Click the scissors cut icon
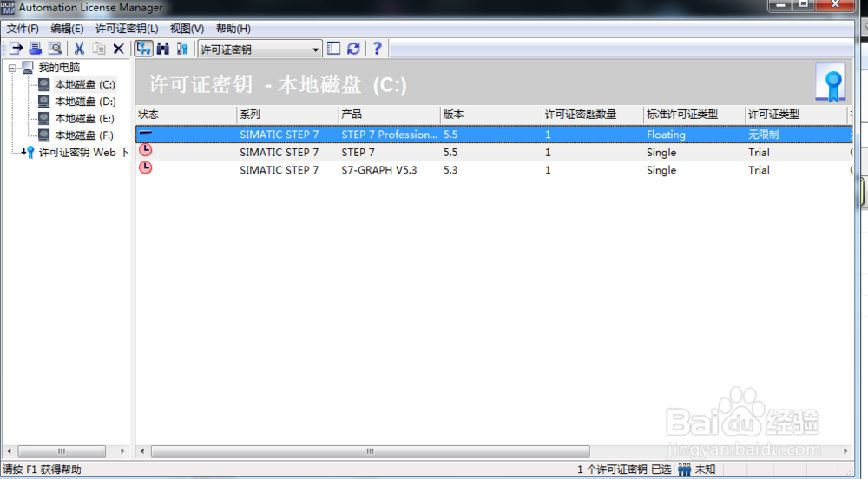 click(79, 49)
